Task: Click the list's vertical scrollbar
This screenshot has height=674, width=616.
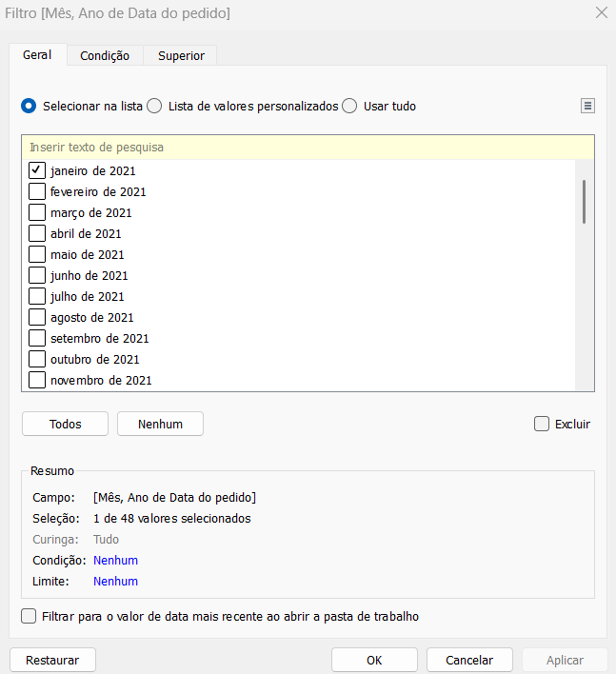Action: tap(584, 202)
